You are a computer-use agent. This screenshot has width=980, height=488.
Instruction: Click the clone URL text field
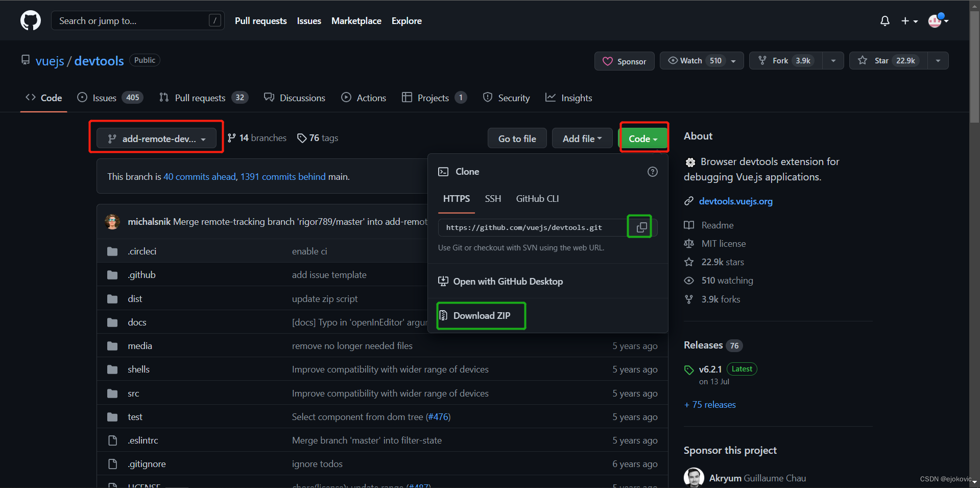[x=533, y=227]
